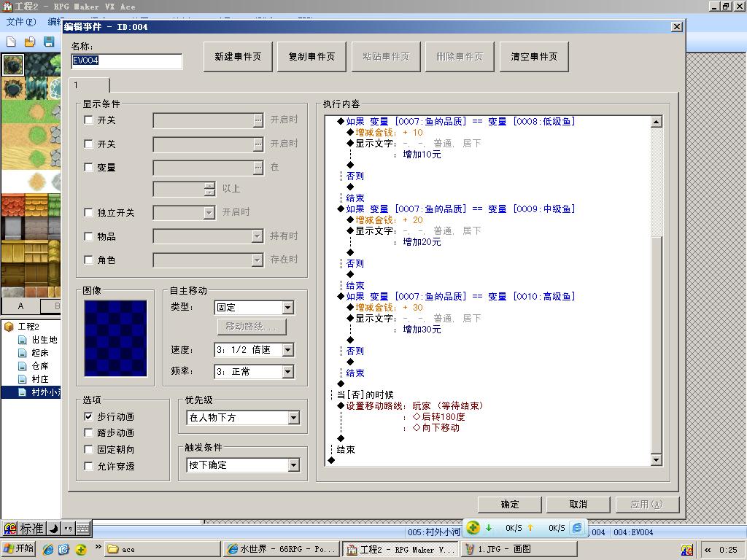747x560 pixels.
Task: Open the 文件(F) menu
Action: [21, 22]
